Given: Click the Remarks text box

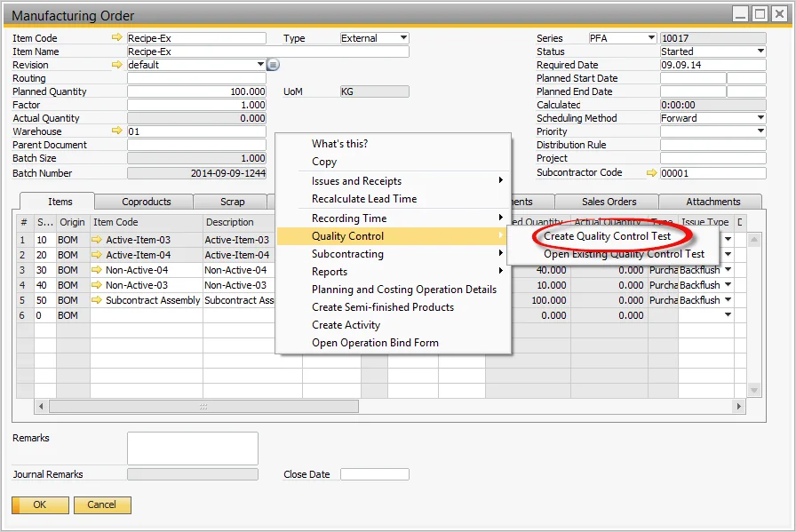Looking at the screenshot, I should click(x=193, y=449).
